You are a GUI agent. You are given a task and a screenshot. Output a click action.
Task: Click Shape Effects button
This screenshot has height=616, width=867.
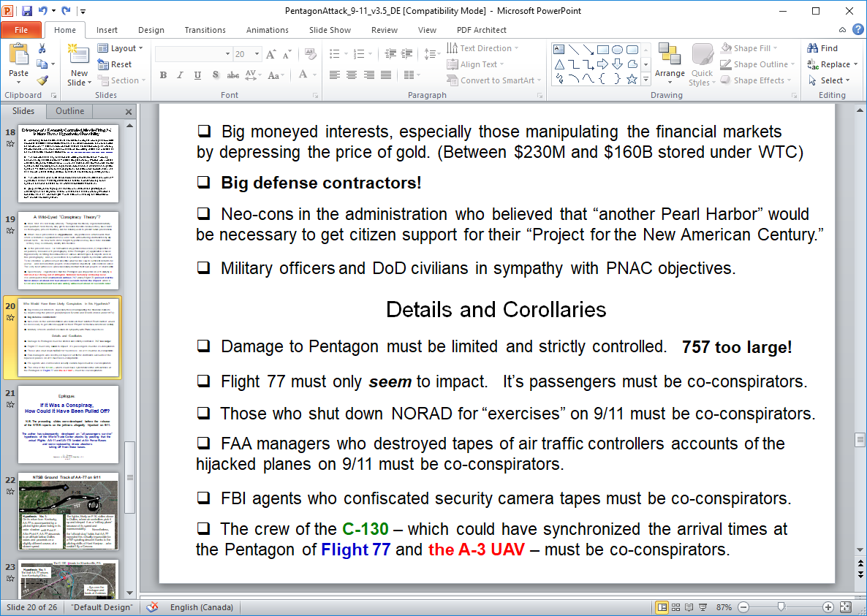[x=757, y=80]
